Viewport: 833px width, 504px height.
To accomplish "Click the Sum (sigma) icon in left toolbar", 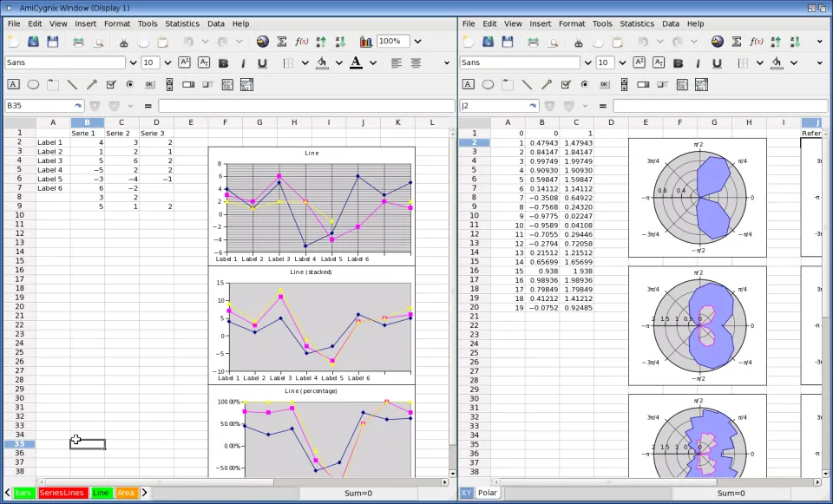I will click(282, 42).
